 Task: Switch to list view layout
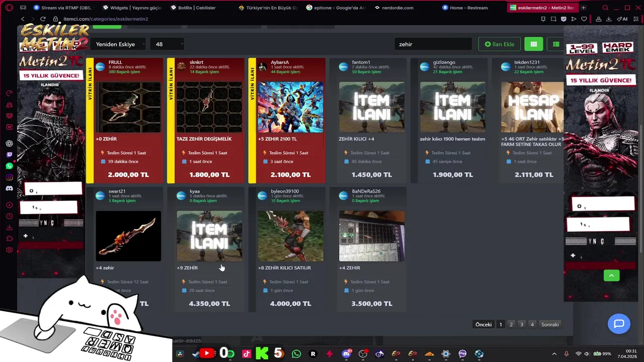tap(556, 44)
